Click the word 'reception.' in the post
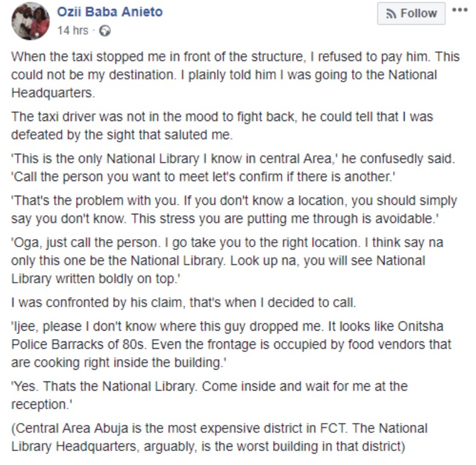This screenshot has height=465, width=476. tap(42, 404)
